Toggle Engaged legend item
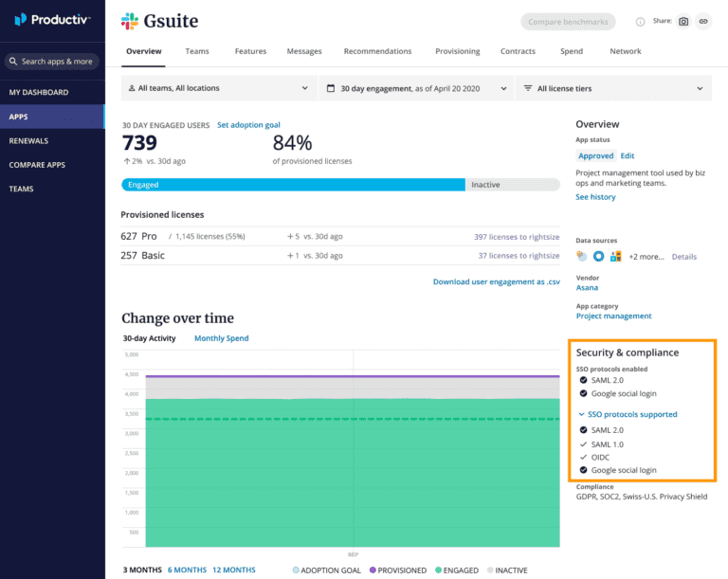The image size is (728, 579). click(x=457, y=570)
